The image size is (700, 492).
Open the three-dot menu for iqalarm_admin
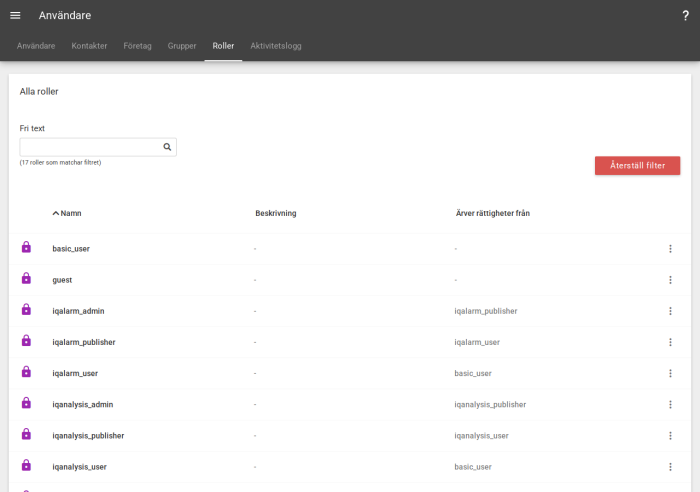coord(670,311)
